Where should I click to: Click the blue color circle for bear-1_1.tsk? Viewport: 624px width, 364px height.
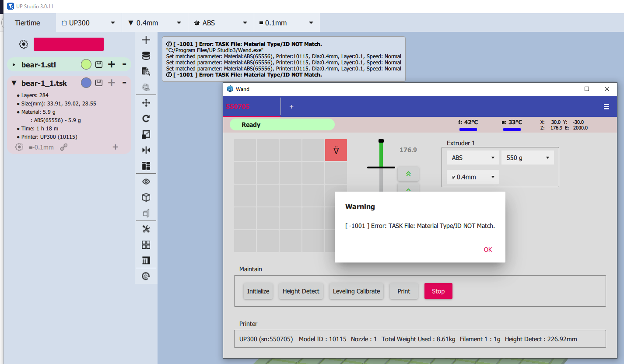86,83
